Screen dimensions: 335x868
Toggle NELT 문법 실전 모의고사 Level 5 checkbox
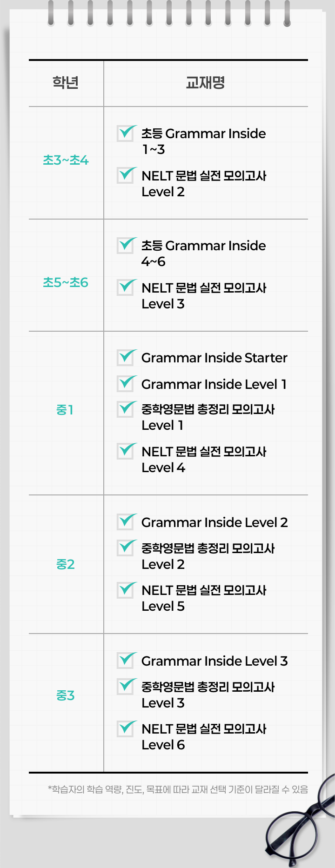tap(126, 590)
